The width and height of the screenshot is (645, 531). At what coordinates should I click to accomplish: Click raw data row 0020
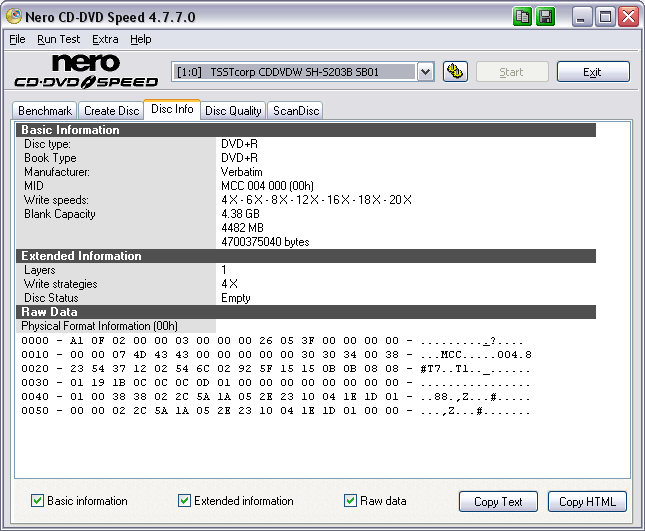click(x=276, y=369)
